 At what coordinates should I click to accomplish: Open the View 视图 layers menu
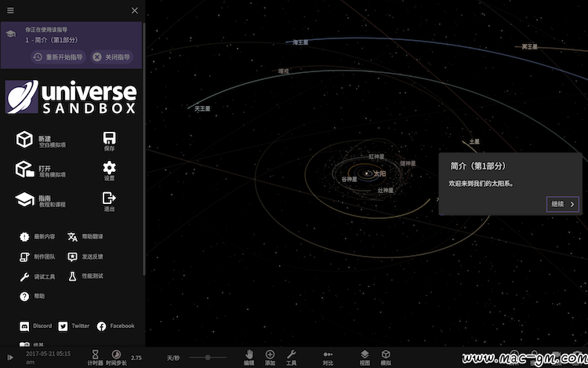point(365,358)
